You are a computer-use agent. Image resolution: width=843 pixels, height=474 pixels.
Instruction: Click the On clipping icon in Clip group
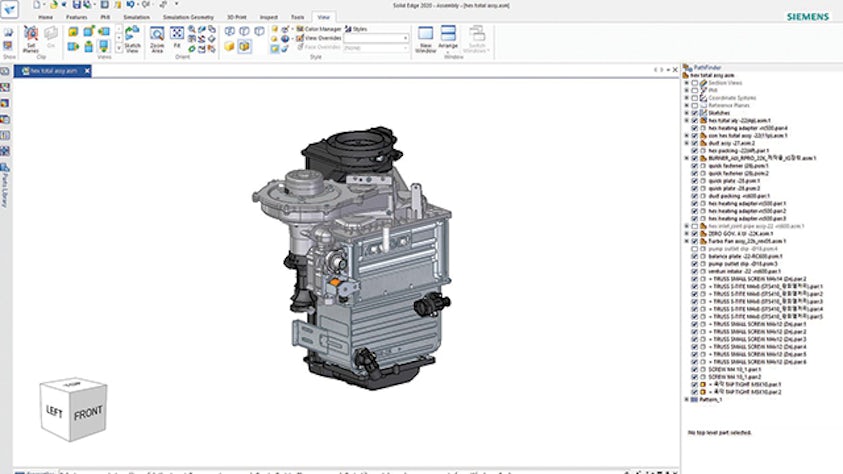(51, 35)
